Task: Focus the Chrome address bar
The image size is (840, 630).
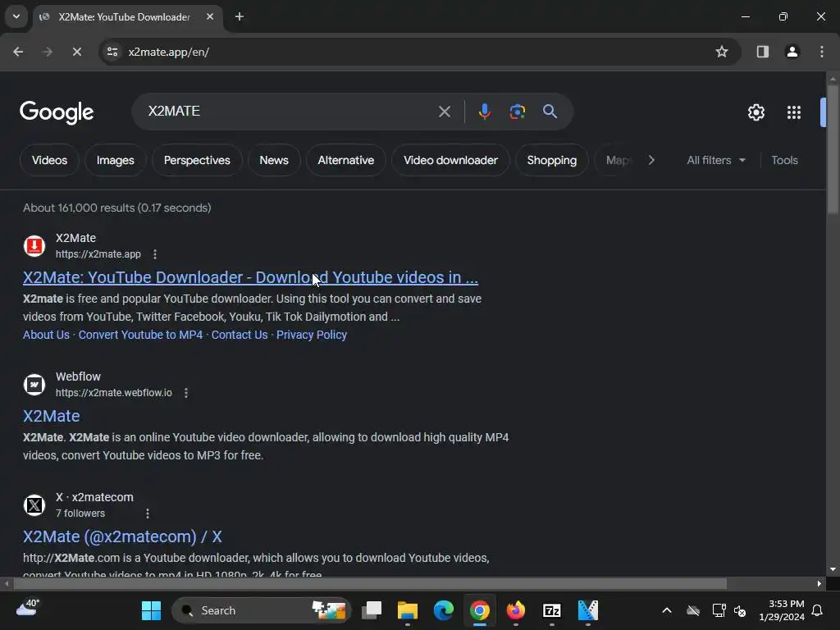Action: pyautogui.click(x=418, y=52)
